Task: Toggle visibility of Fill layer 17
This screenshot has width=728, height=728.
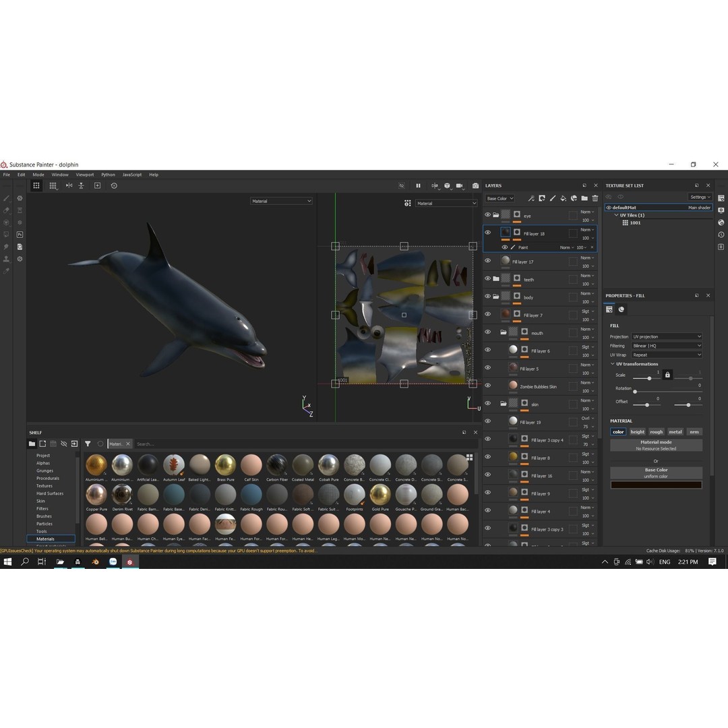Action: [487, 261]
